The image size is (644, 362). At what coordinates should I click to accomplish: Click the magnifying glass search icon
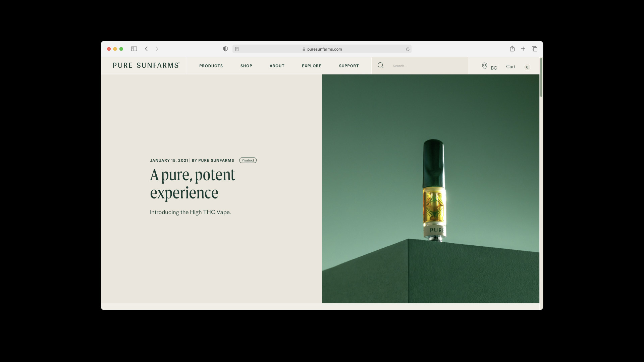(x=380, y=65)
